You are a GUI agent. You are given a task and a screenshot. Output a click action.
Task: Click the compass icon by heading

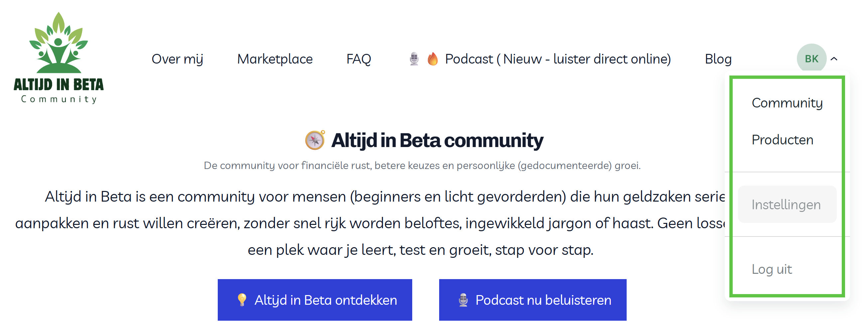coord(315,140)
